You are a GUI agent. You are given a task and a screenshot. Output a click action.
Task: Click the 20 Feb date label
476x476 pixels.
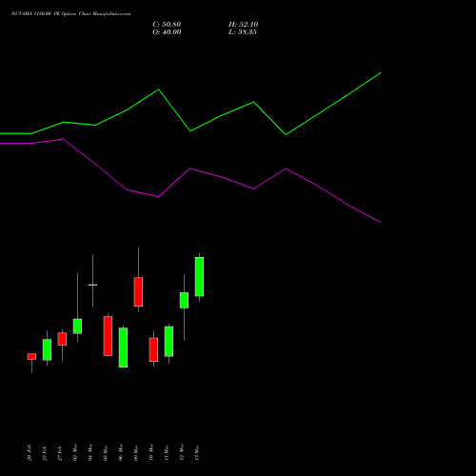pos(30,452)
